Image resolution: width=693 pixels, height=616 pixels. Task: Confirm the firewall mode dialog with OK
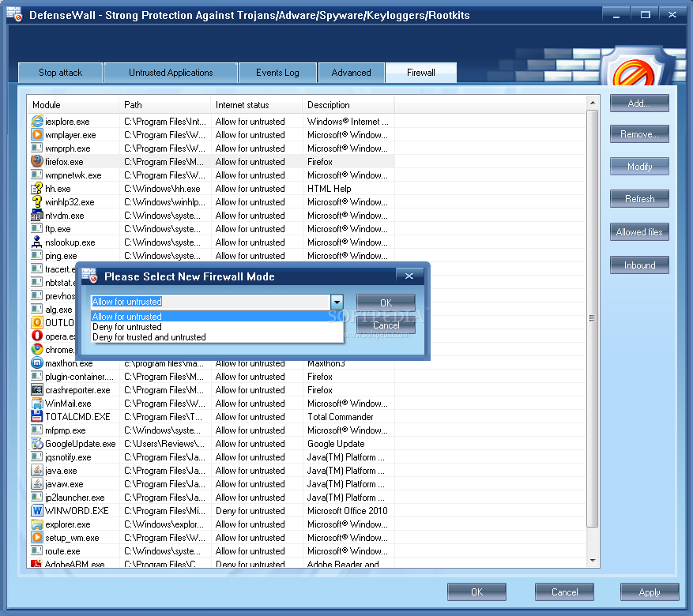(x=386, y=303)
